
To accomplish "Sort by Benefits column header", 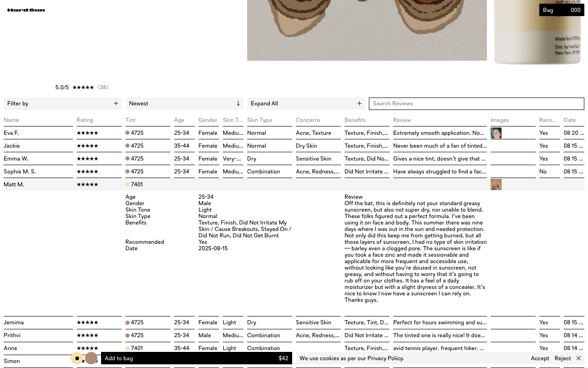I will pos(355,120).
